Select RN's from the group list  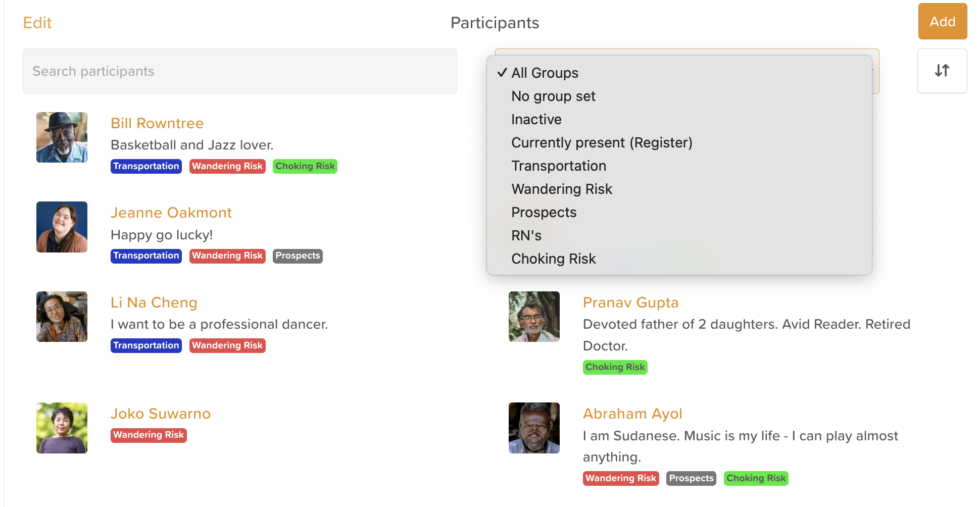pos(526,236)
